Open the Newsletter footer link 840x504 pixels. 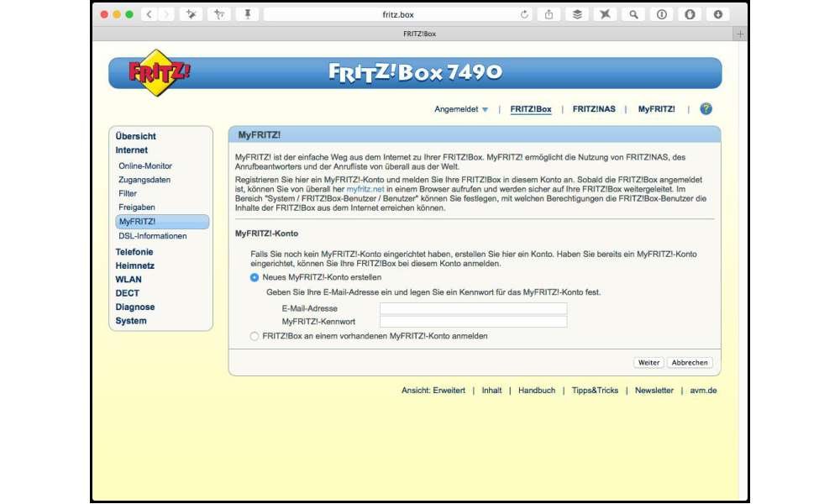[x=654, y=391]
